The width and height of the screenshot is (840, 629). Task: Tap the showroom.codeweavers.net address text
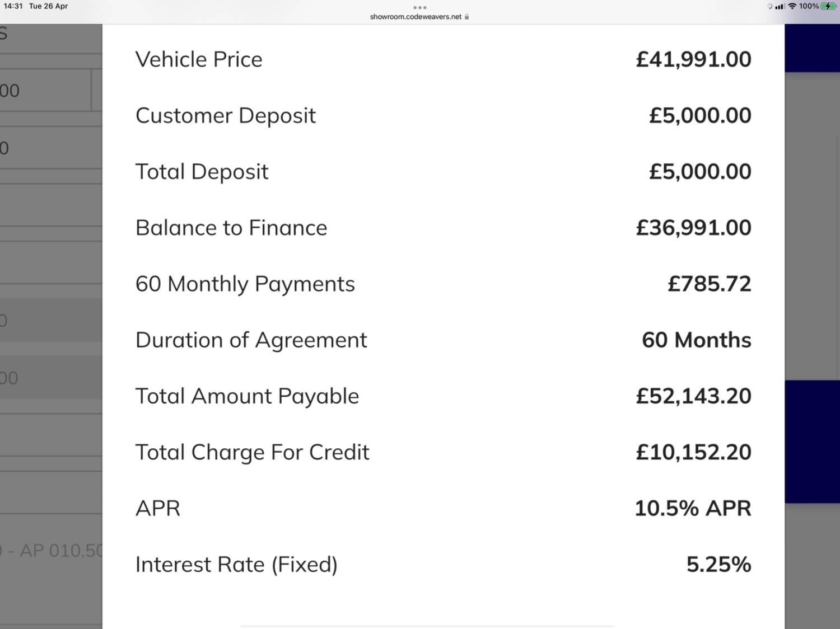pyautogui.click(x=416, y=17)
